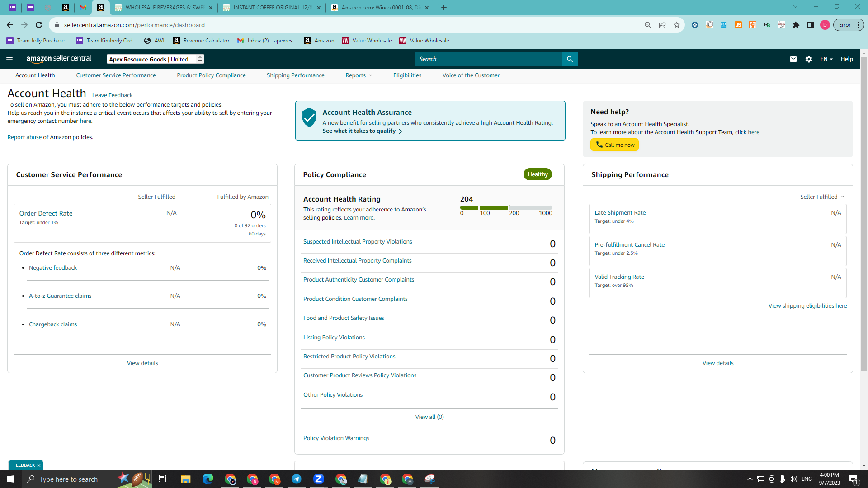
Task: Expand the Reports menu
Action: (x=359, y=75)
